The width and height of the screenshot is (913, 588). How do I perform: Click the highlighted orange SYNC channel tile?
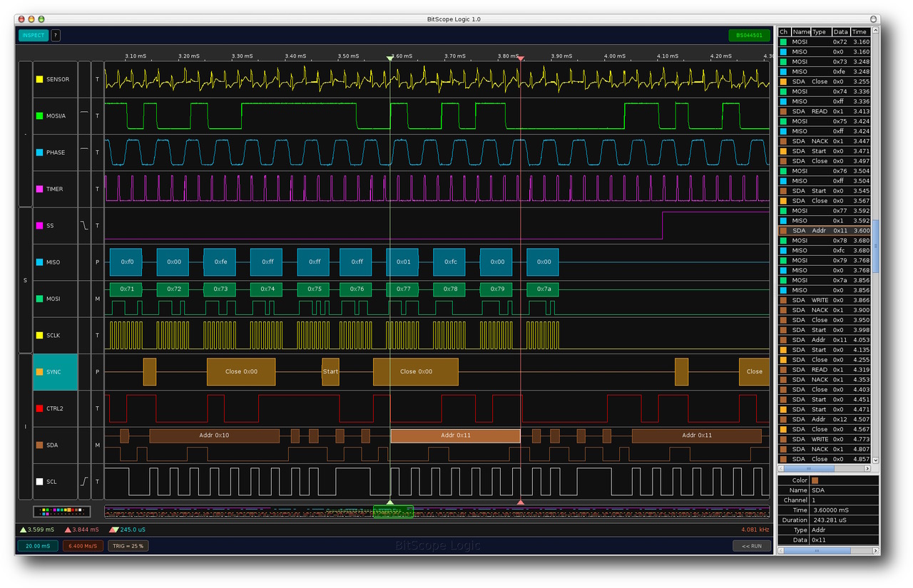point(55,371)
